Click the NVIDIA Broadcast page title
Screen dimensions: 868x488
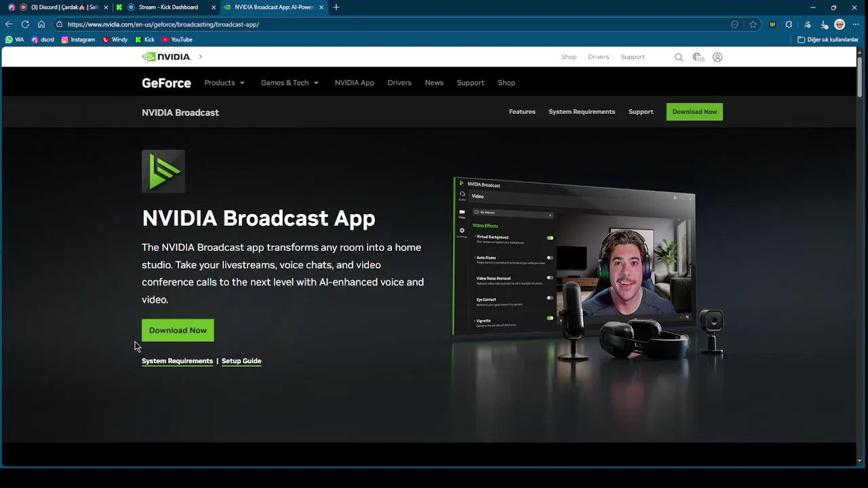(180, 113)
